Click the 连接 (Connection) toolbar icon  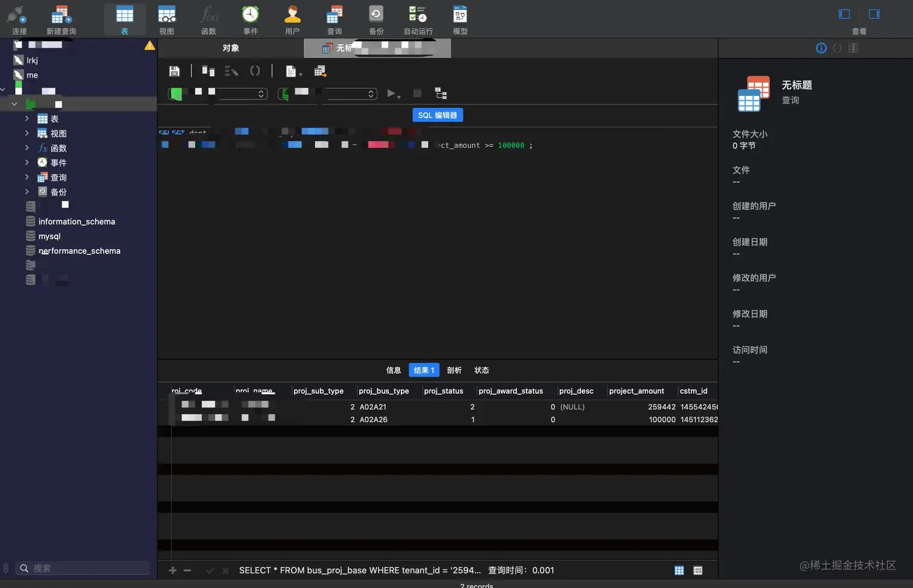[19, 19]
